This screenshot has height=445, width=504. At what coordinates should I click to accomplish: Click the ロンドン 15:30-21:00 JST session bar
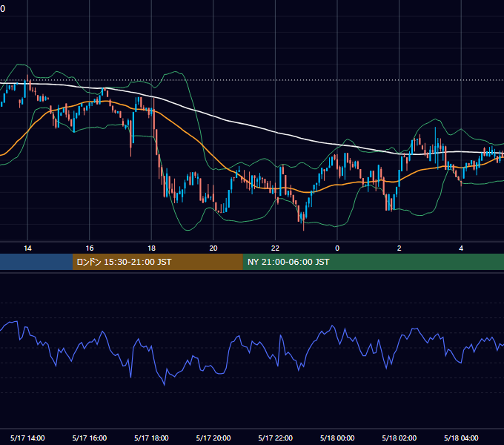pyautogui.click(x=157, y=262)
